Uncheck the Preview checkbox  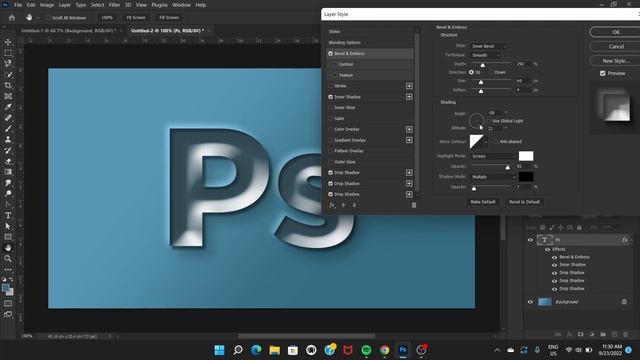pos(602,73)
